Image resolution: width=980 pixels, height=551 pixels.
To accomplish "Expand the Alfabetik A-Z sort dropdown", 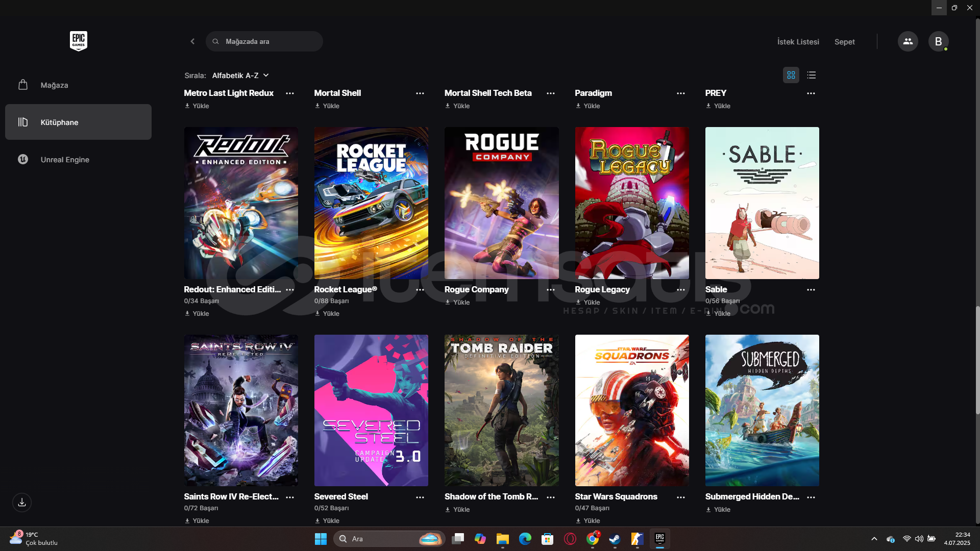I will point(240,76).
